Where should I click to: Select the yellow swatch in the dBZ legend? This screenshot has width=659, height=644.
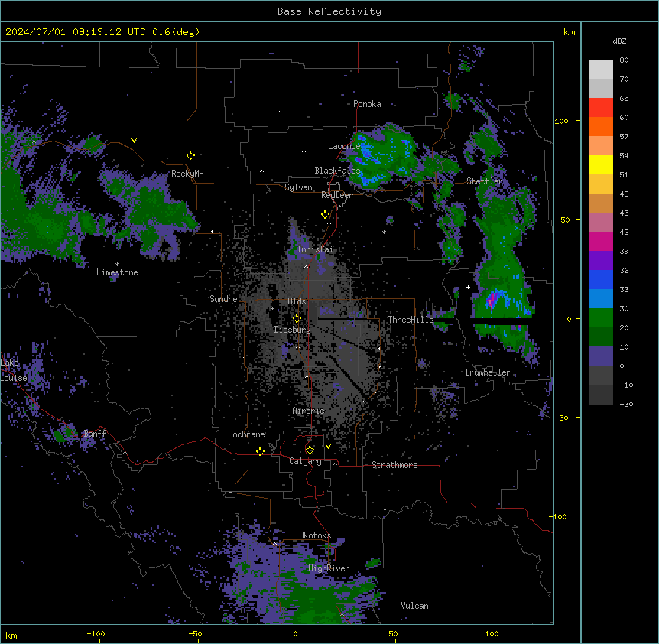coord(601,164)
